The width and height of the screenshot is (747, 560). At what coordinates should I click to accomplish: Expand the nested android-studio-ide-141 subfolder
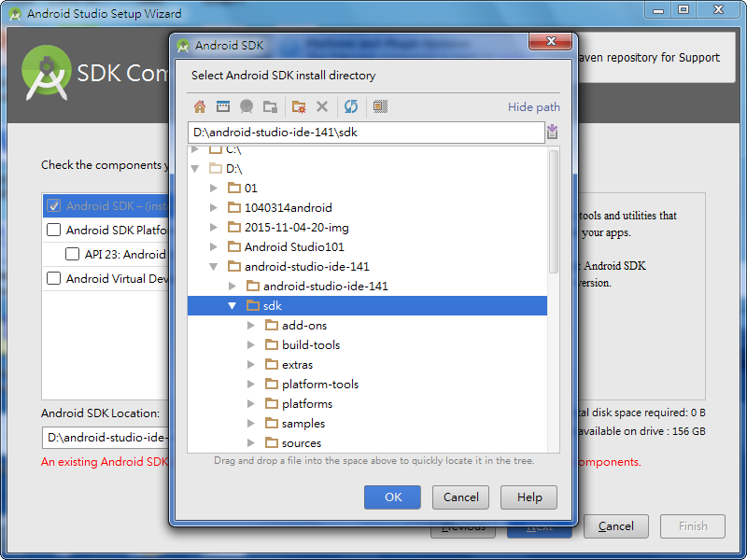pos(232,287)
